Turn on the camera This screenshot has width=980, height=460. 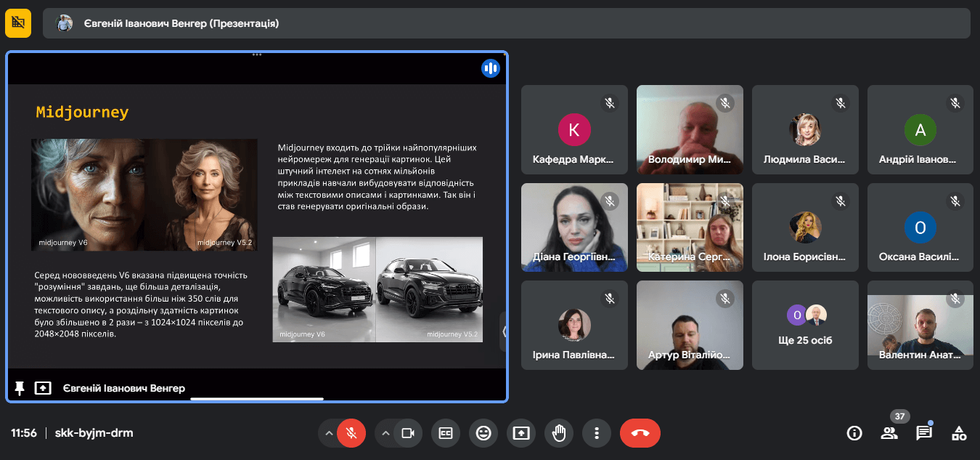pos(408,433)
